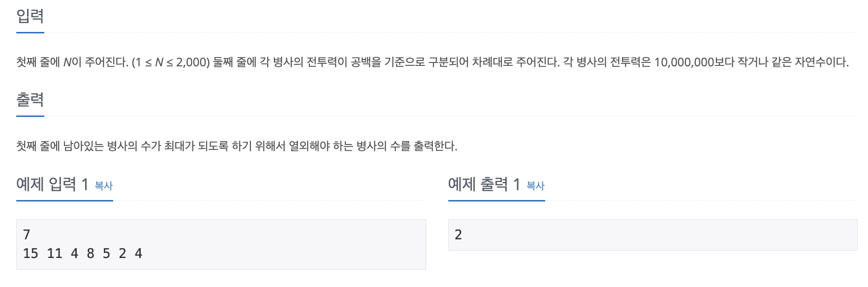Viewport: 868px width, 287px height.
Task: Click the value 5 in sample input
Action: [x=106, y=253]
